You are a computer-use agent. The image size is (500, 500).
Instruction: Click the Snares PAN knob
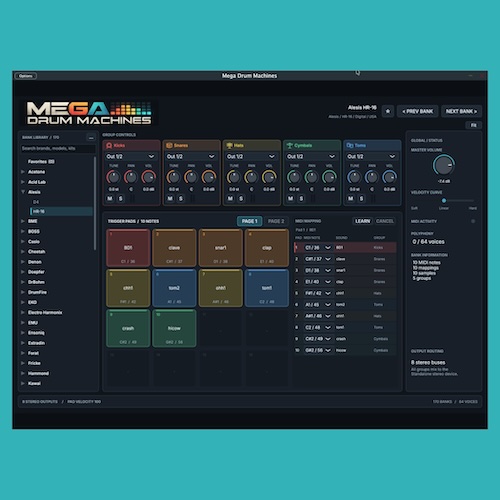point(191,177)
